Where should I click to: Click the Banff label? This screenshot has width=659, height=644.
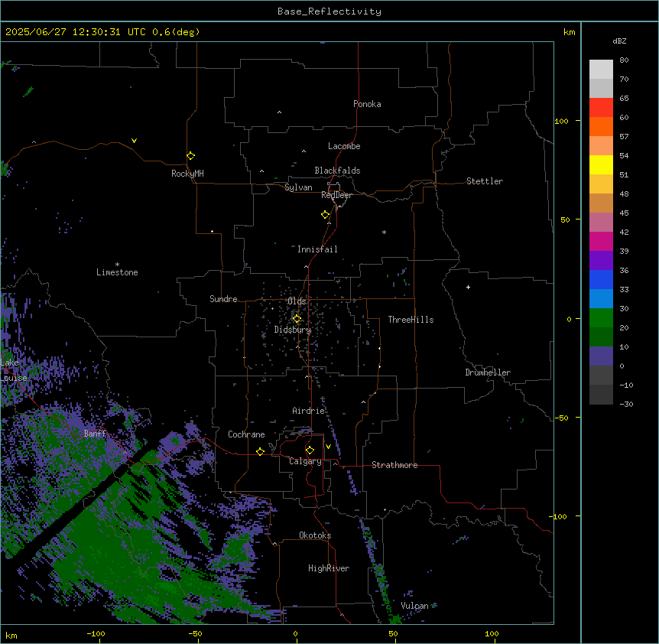[95, 434]
